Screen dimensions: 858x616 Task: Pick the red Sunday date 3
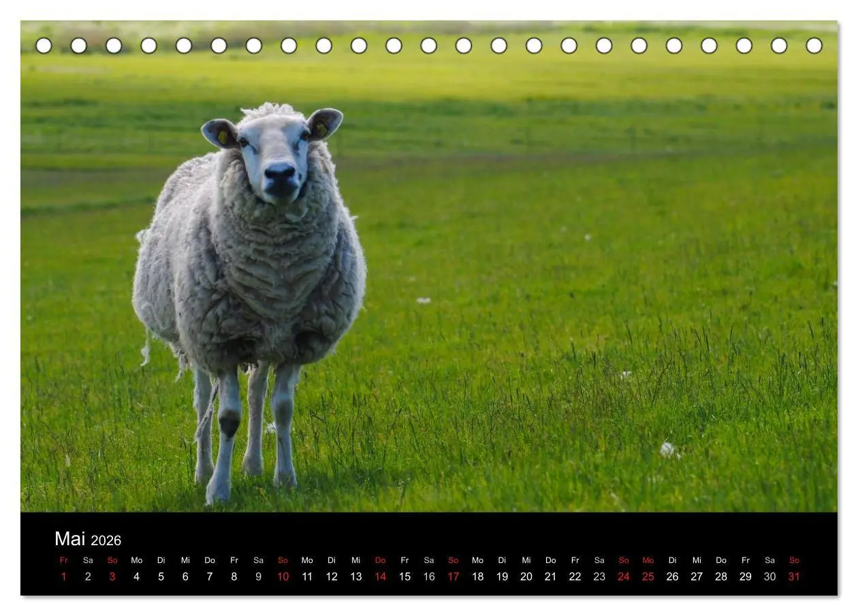[x=112, y=577]
